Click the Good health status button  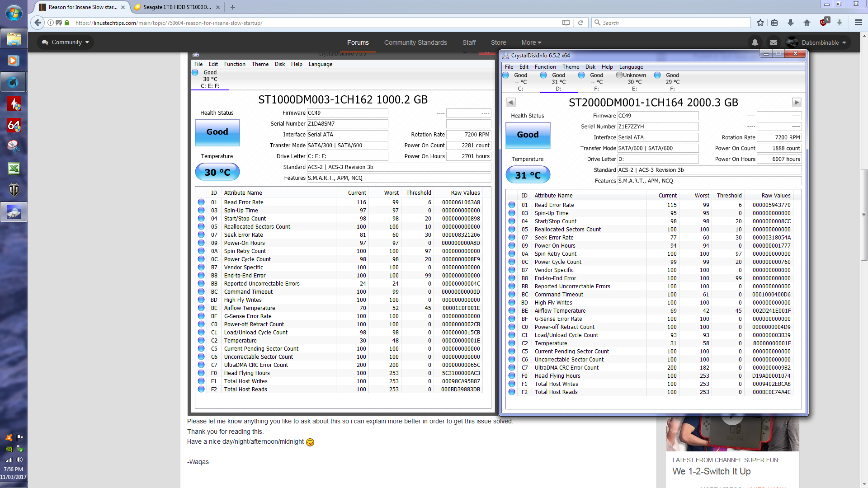tap(528, 135)
